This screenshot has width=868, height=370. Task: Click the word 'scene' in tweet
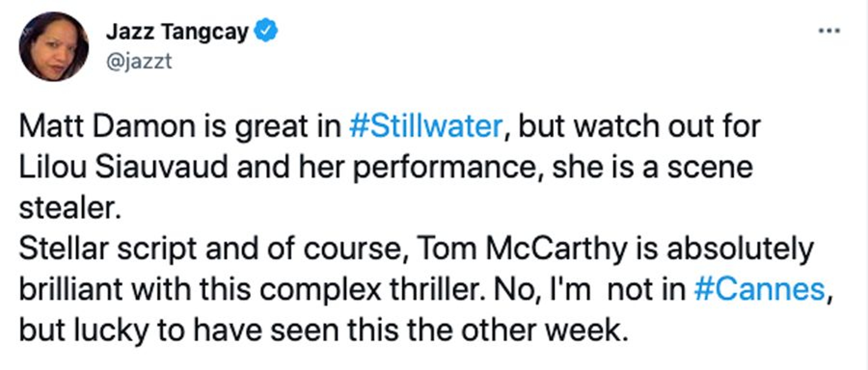710,167
